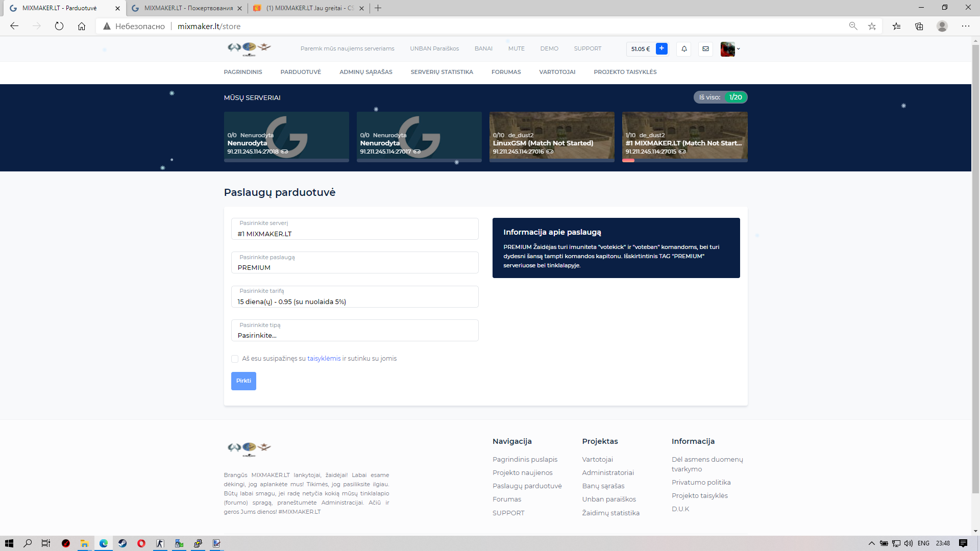This screenshot has width=980, height=551.
Task: Open browser settings ellipsis menu
Action: (966, 26)
